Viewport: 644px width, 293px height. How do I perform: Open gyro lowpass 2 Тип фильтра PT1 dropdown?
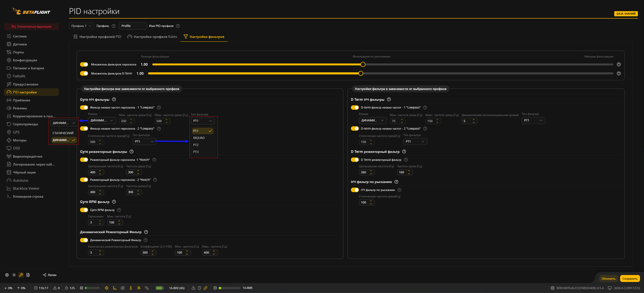tap(144, 141)
